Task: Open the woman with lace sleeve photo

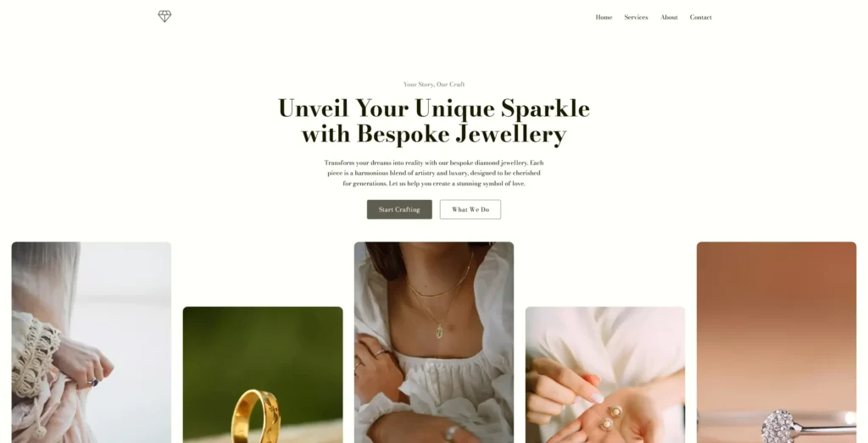Action: pos(92,342)
